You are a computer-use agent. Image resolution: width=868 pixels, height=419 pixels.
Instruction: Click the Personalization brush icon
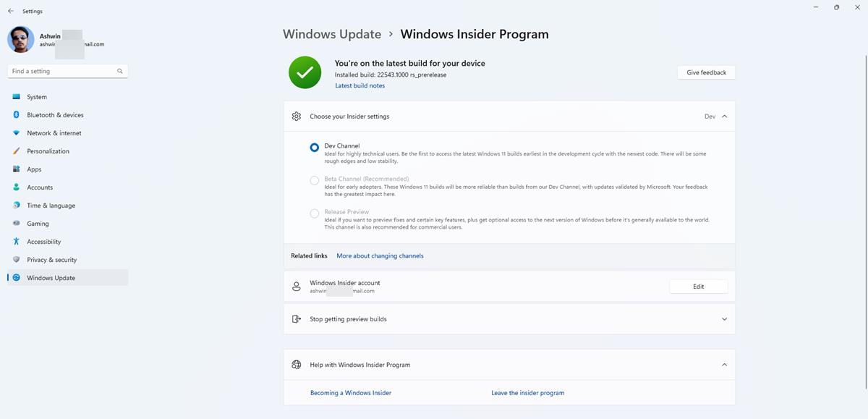coord(16,151)
